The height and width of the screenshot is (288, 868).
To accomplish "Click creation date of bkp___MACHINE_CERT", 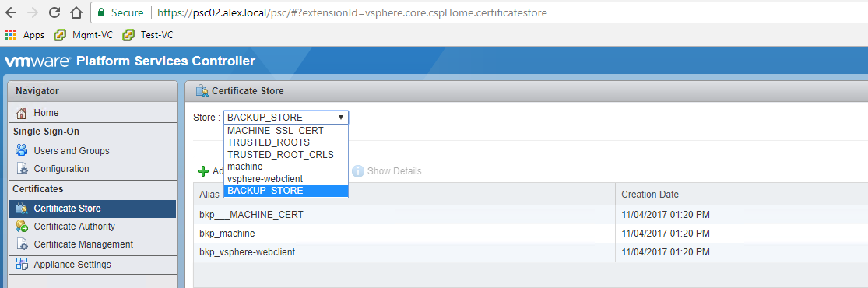I will pos(666,215).
